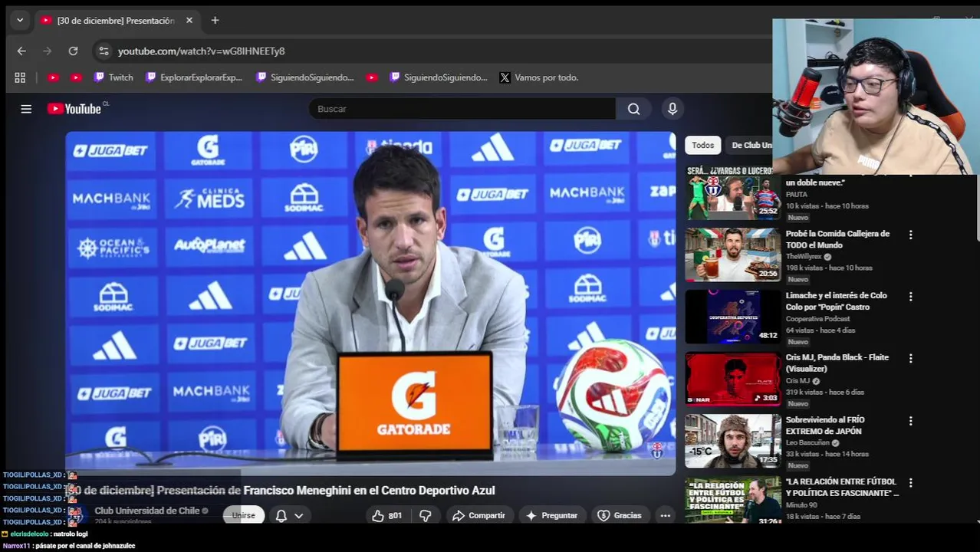Select the De Club Un... filter chip
This screenshot has height=552, width=980.
tap(752, 145)
